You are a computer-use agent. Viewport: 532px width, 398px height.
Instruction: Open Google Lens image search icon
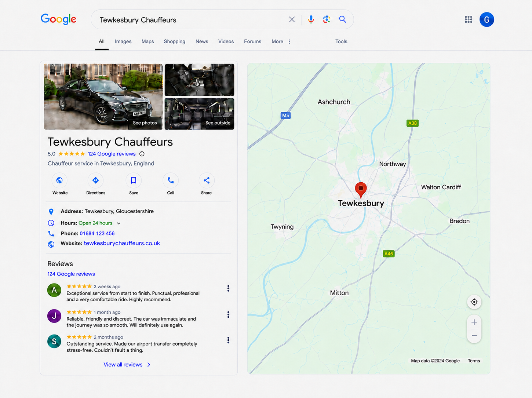[x=327, y=19]
